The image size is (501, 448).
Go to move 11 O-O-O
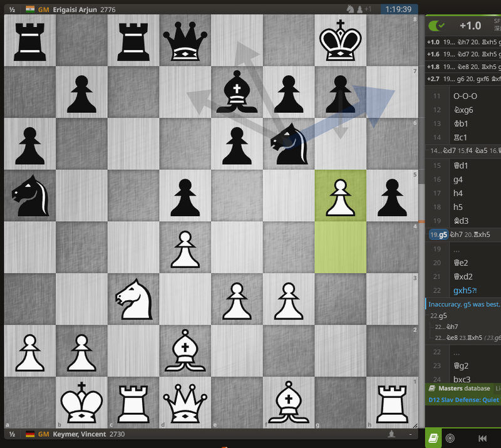[x=465, y=96]
